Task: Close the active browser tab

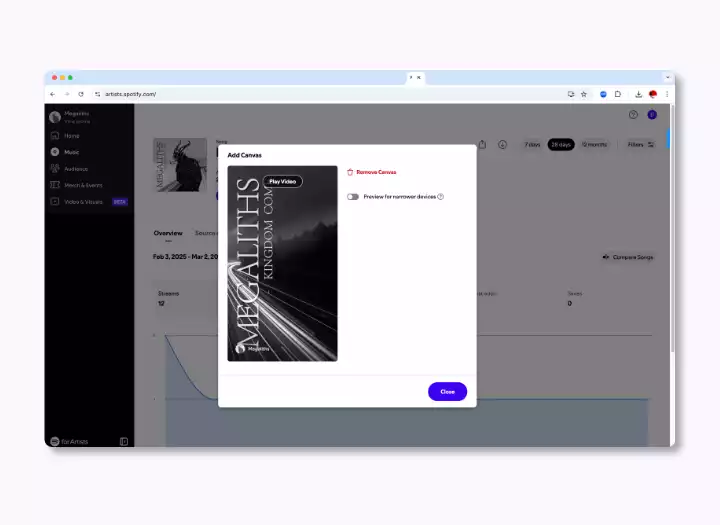Action: (x=419, y=78)
